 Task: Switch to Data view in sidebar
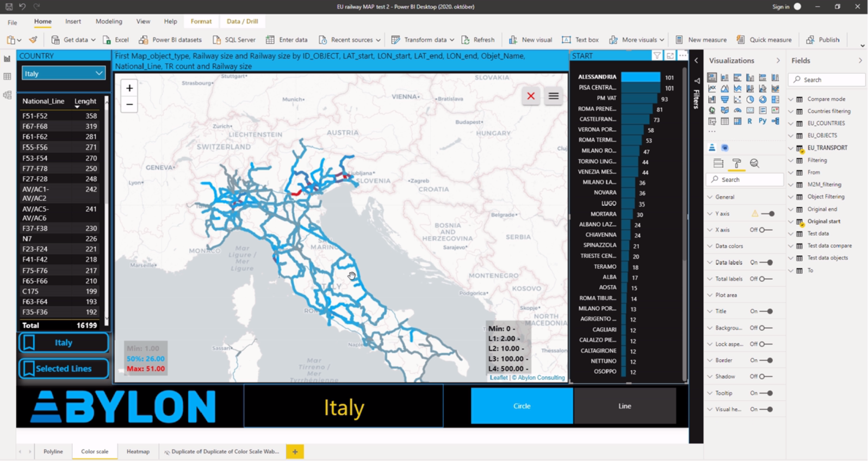click(x=8, y=77)
